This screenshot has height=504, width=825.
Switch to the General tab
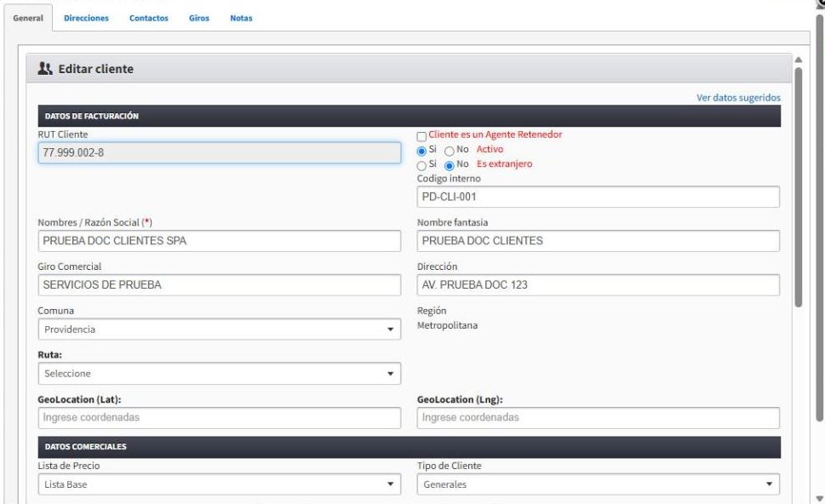click(28, 18)
